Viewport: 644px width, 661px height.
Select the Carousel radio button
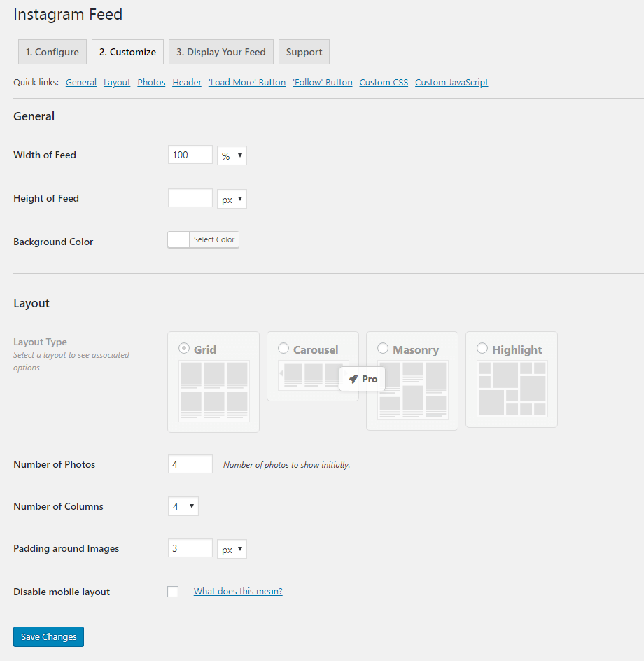(x=283, y=348)
